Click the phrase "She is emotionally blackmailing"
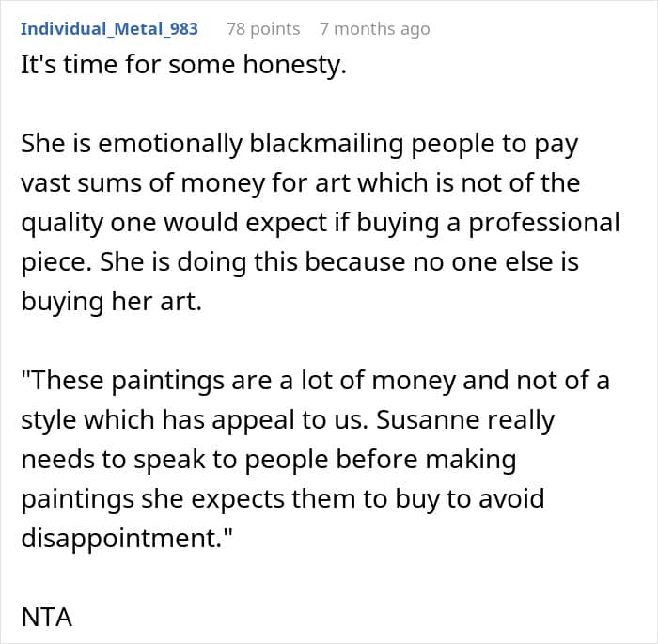The image size is (658, 644). (212, 145)
